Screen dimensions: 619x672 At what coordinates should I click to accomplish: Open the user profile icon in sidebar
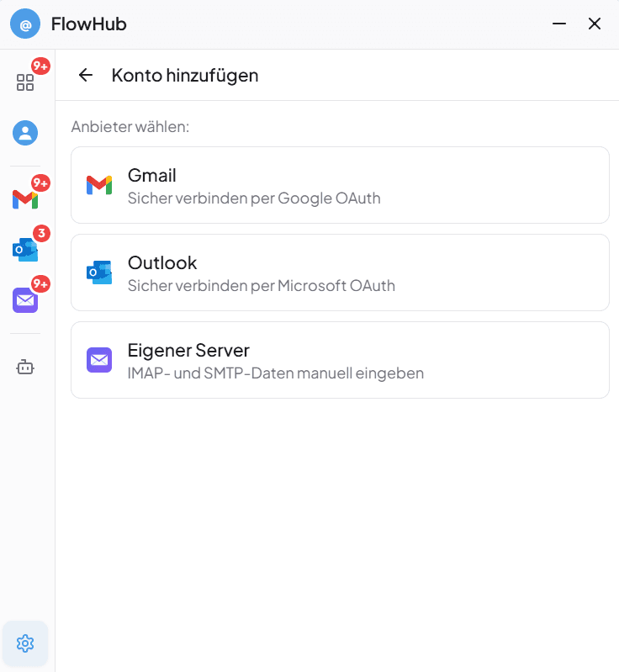[x=25, y=133]
